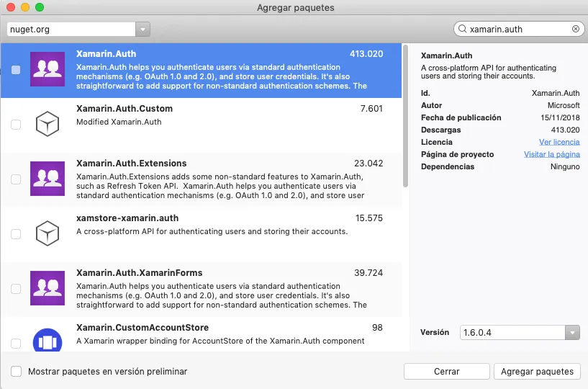Minimize the dialog with the yellow button
588x389 pixels.
point(25,7)
